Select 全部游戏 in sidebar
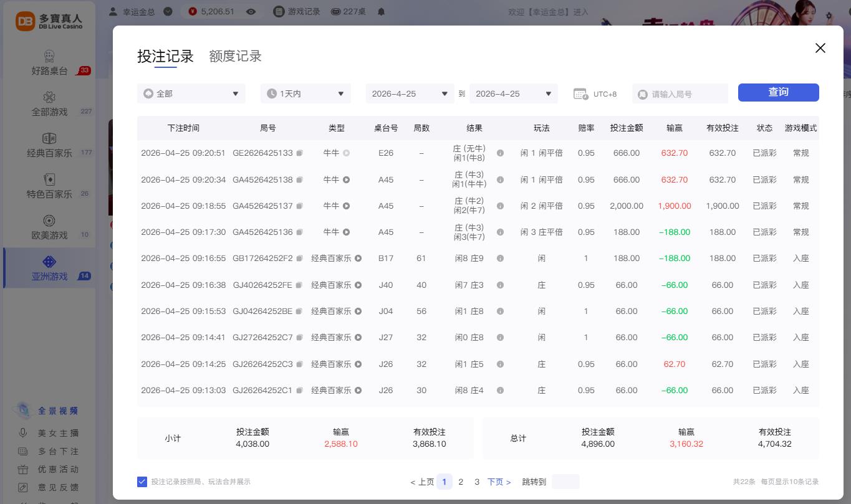851x504 pixels. (x=49, y=104)
